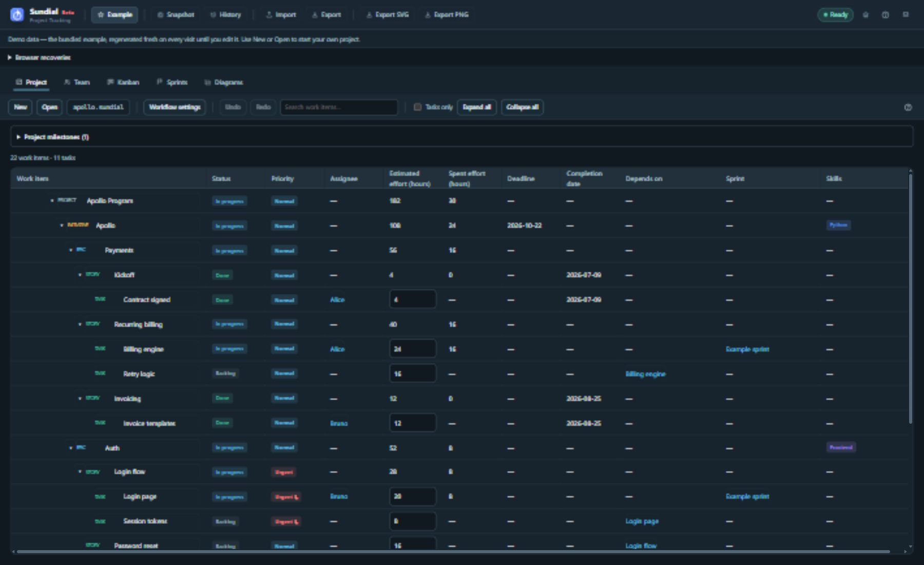This screenshot has height=565, width=924.
Task: Toggle the Tasks only checkbox
Action: point(417,107)
